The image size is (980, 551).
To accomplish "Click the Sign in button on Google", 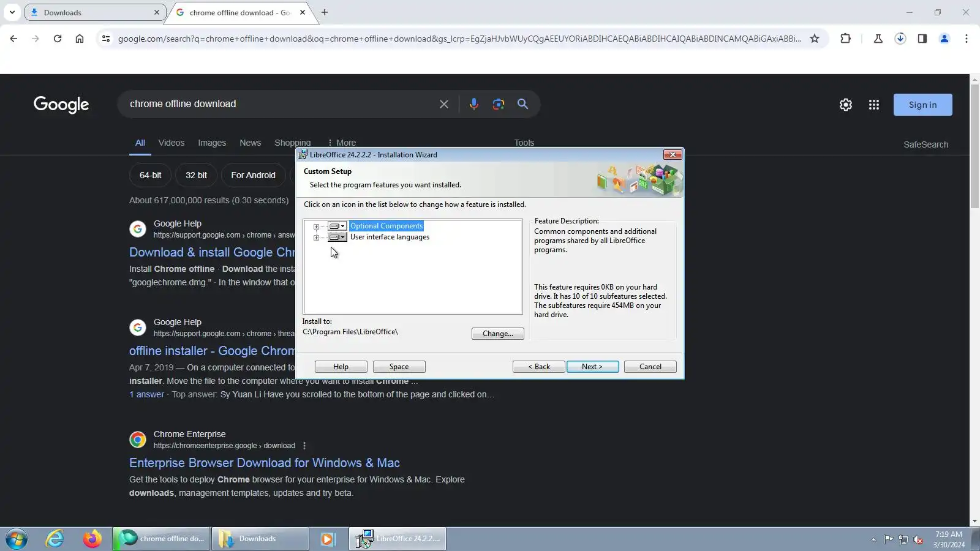I will tap(923, 105).
